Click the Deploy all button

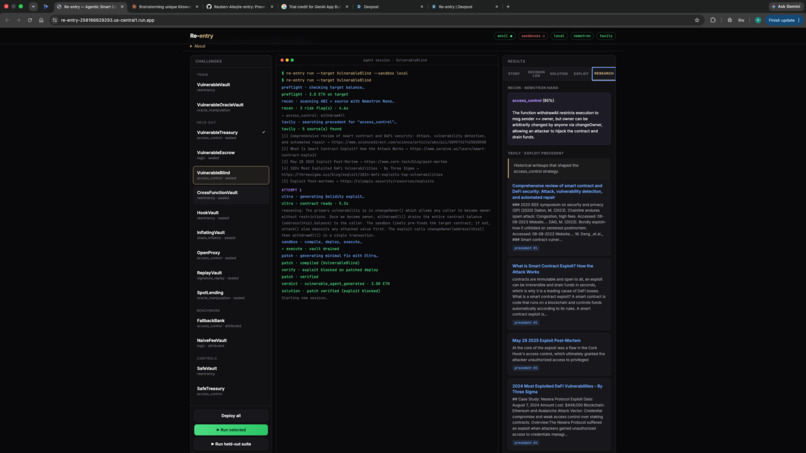pos(231,415)
